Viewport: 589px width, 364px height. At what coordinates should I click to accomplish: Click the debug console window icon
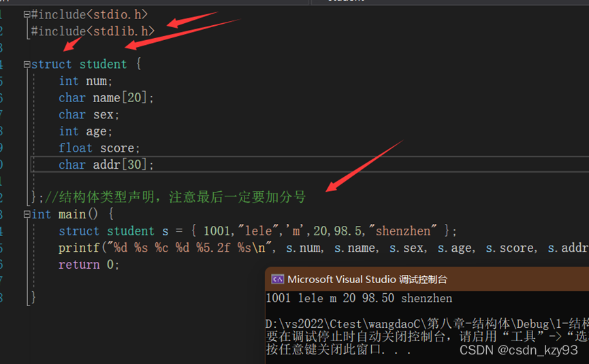tap(278, 279)
